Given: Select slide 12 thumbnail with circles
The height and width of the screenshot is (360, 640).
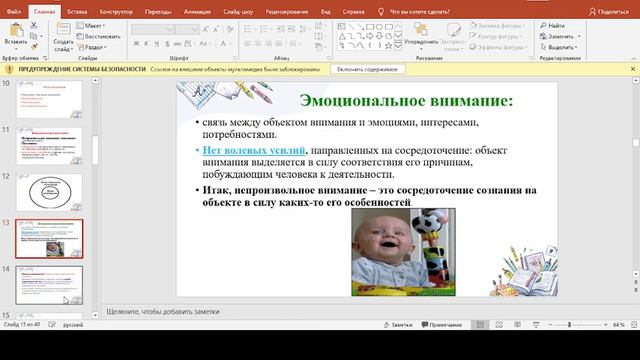Looking at the screenshot, I should 49,192.
